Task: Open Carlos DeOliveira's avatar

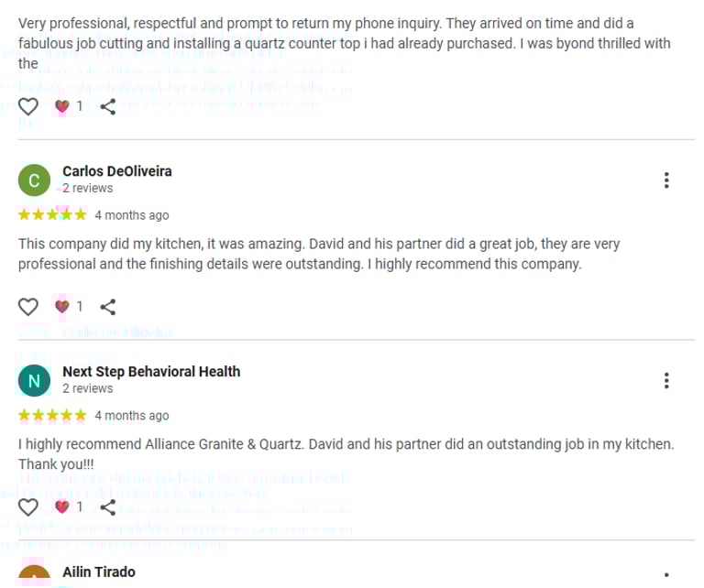Action: [34, 180]
